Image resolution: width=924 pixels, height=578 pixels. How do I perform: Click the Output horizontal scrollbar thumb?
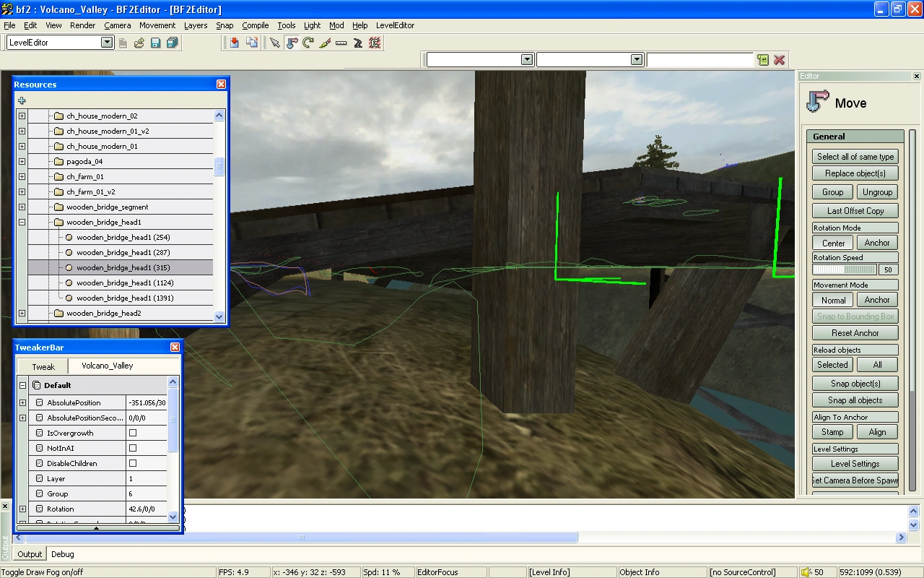pyautogui.click(x=301, y=537)
